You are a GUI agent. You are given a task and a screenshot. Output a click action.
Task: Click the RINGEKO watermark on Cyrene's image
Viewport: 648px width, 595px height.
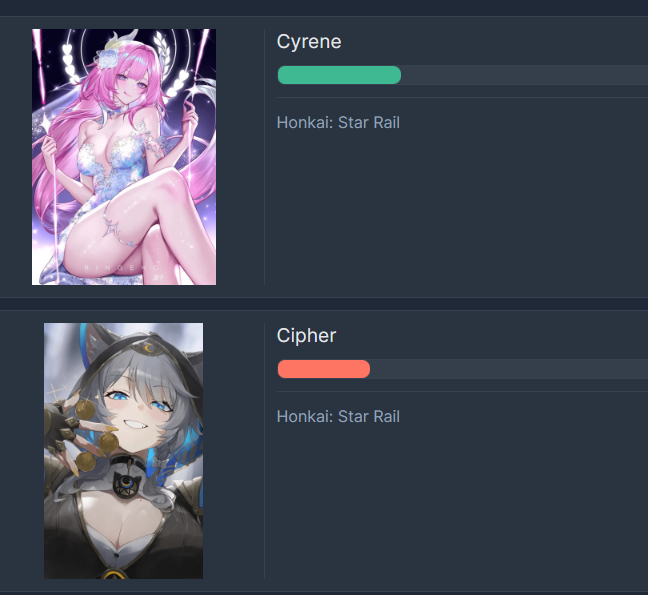click(x=122, y=268)
